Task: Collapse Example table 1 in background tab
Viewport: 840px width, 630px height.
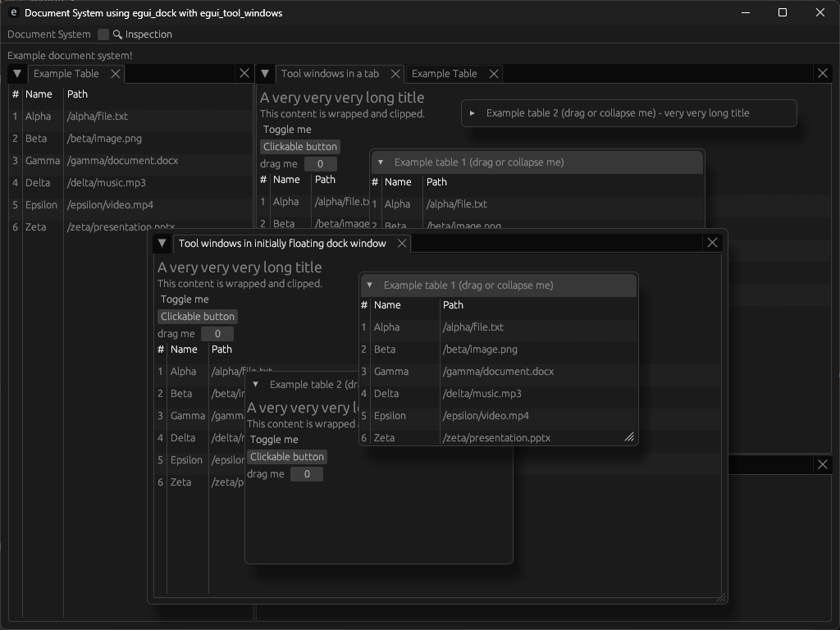Action: tap(381, 162)
